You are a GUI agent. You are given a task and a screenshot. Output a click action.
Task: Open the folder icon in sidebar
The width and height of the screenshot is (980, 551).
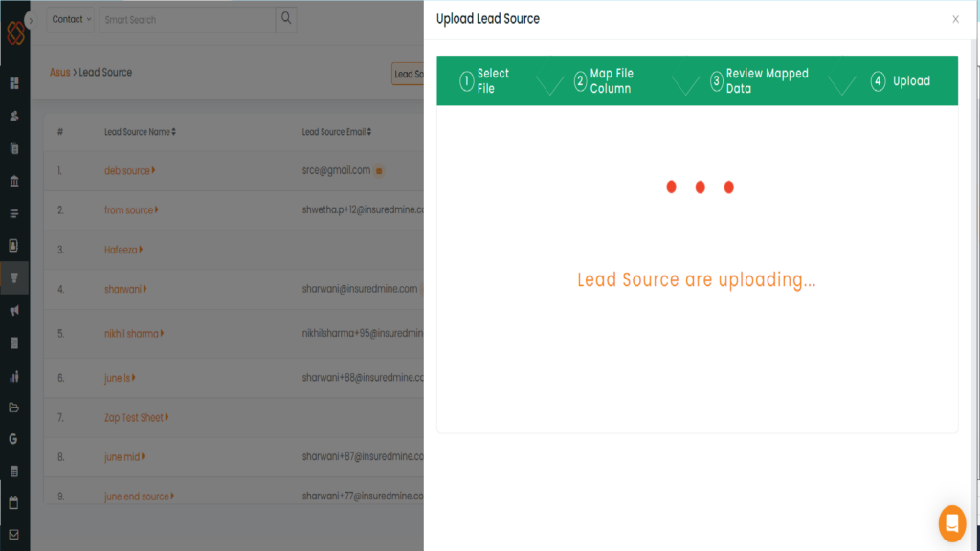point(14,408)
